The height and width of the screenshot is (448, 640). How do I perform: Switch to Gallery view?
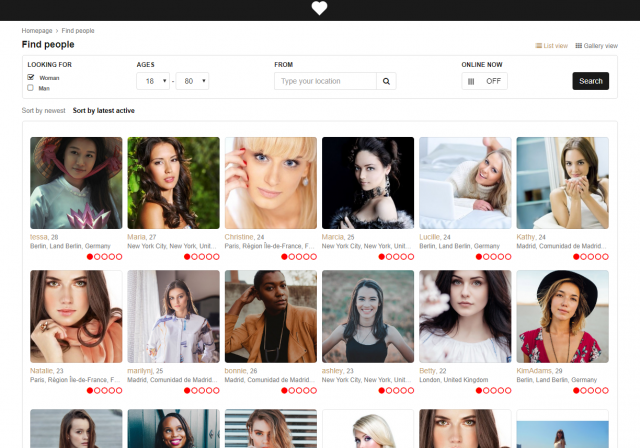coord(596,46)
